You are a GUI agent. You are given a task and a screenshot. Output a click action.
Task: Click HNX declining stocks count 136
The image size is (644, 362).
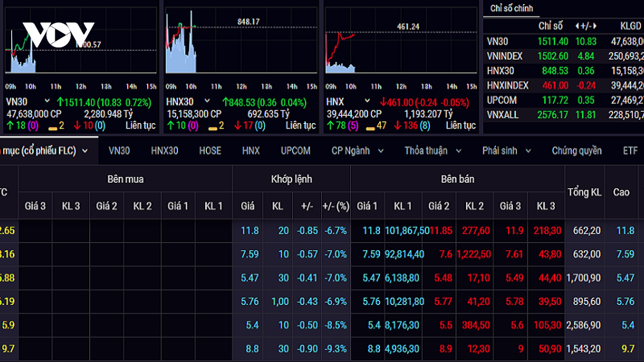pos(410,125)
